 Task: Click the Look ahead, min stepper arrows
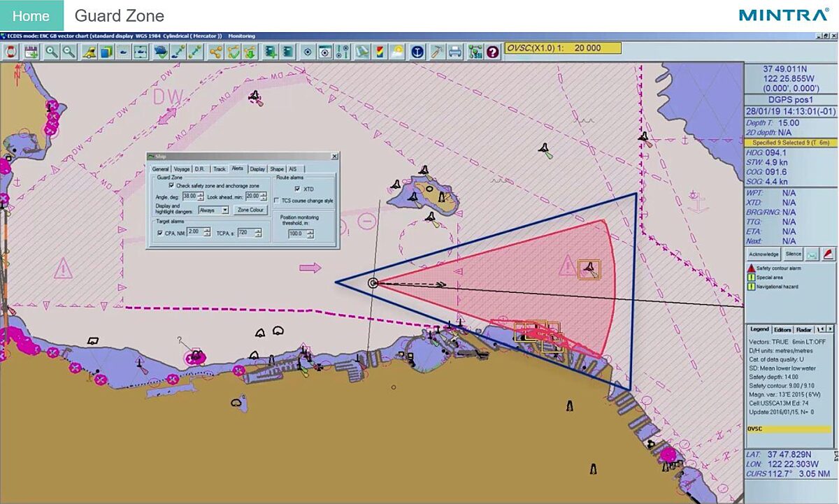point(263,196)
